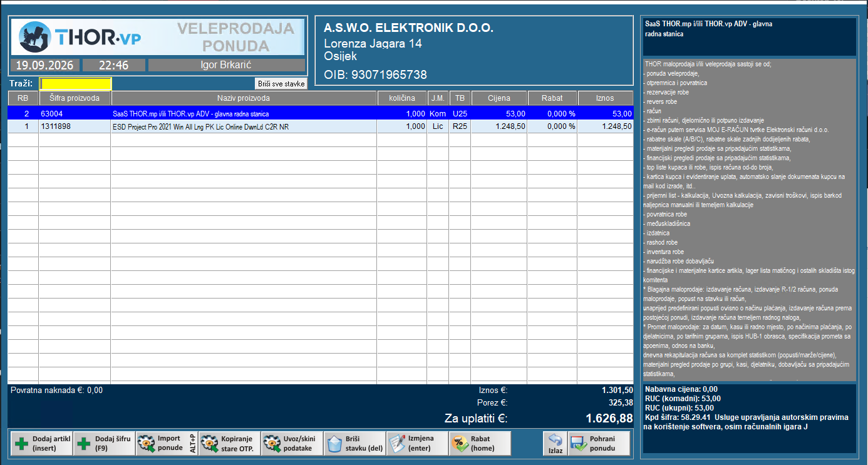Screen dimensions: 868x465
Task: Click the unit cell Kom
Action: [x=437, y=114]
